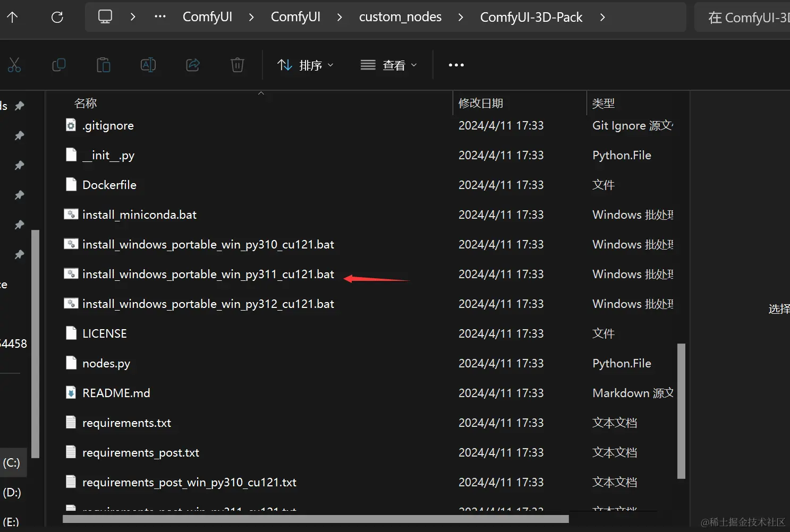Select requirements_post_win_py310_cu121.txt
The image size is (790, 532).
pyautogui.click(x=189, y=482)
